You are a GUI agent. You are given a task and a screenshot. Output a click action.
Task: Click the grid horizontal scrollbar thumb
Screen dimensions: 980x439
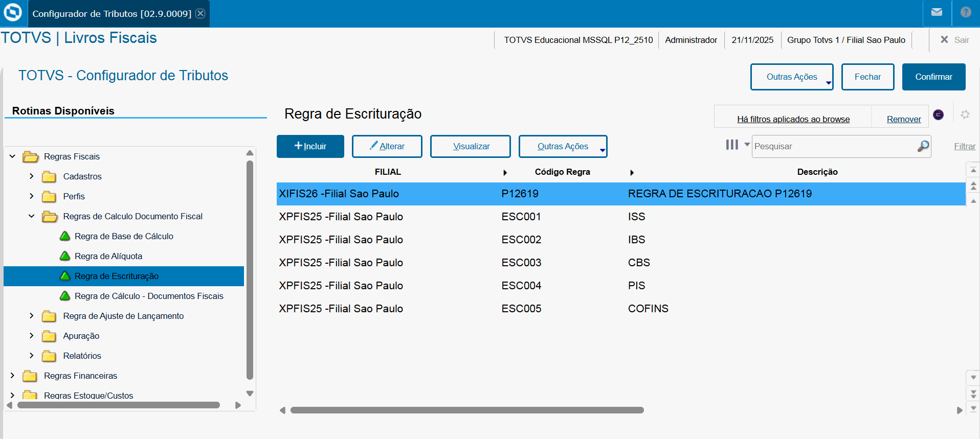(x=467, y=410)
